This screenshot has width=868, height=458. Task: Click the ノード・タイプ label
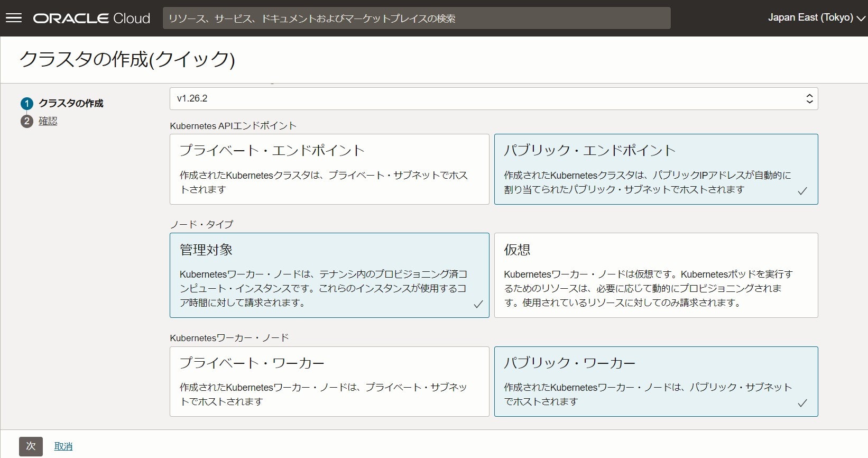(201, 224)
